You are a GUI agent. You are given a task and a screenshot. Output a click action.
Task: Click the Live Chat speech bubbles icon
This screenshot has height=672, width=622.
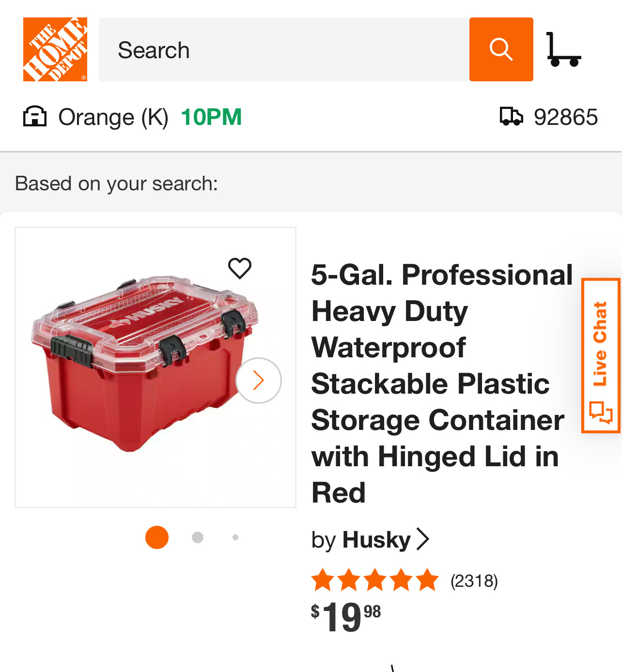click(x=601, y=412)
